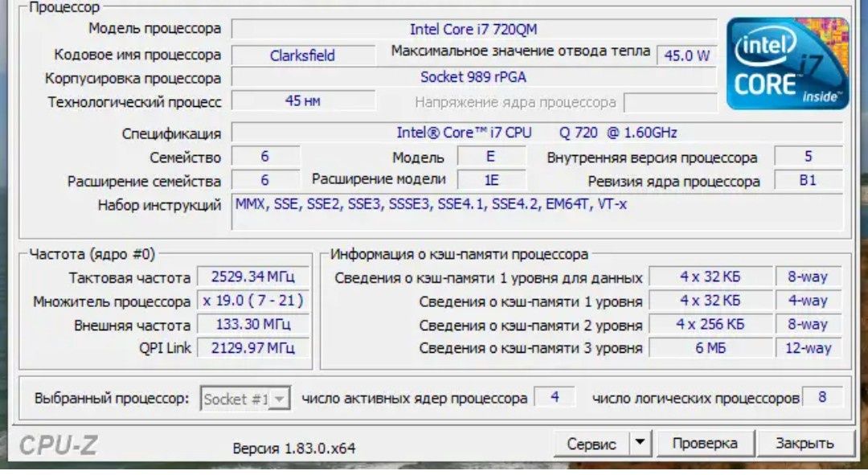
Task: Select the Socket 989 rPGA package field
Action: (474, 77)
